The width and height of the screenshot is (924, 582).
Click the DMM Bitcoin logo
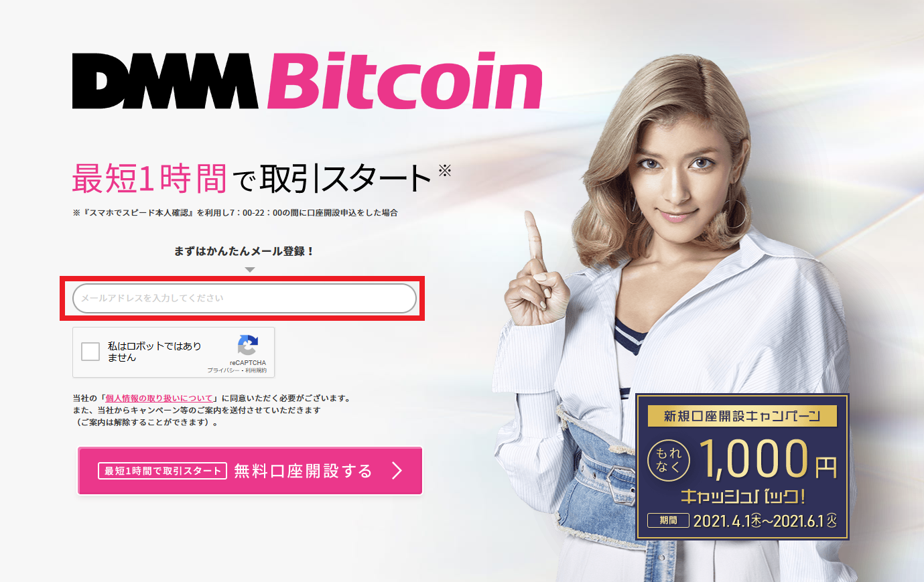(x=307, y=80)
